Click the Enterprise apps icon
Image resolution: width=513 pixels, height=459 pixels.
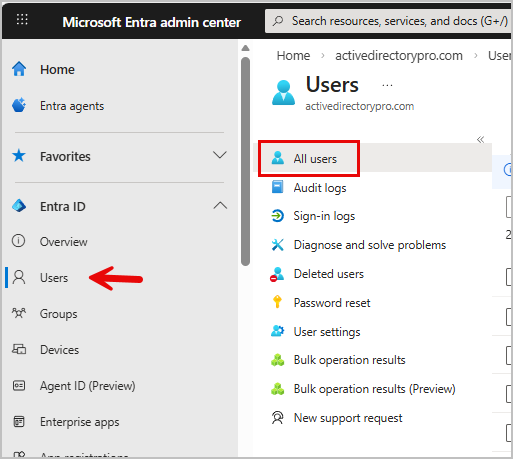pyautogui.click(x=19, y=421)
